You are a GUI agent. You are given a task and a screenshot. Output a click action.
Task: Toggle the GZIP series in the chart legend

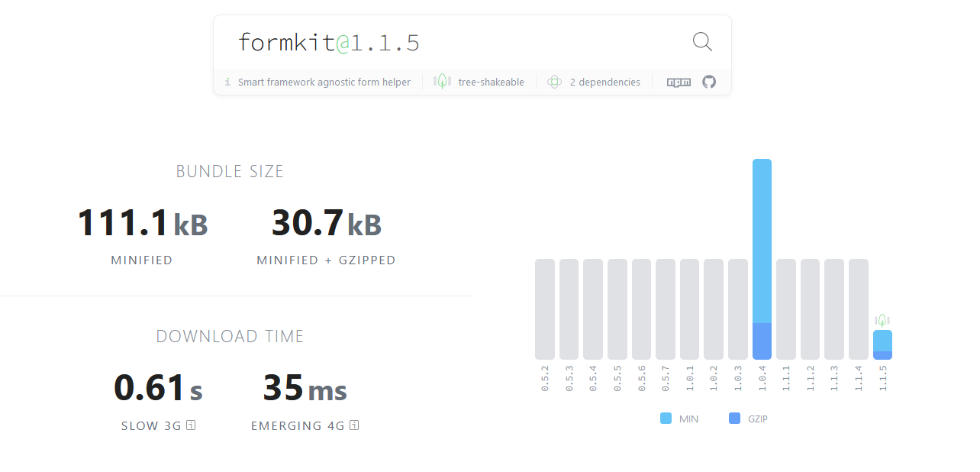click(748, 418)
